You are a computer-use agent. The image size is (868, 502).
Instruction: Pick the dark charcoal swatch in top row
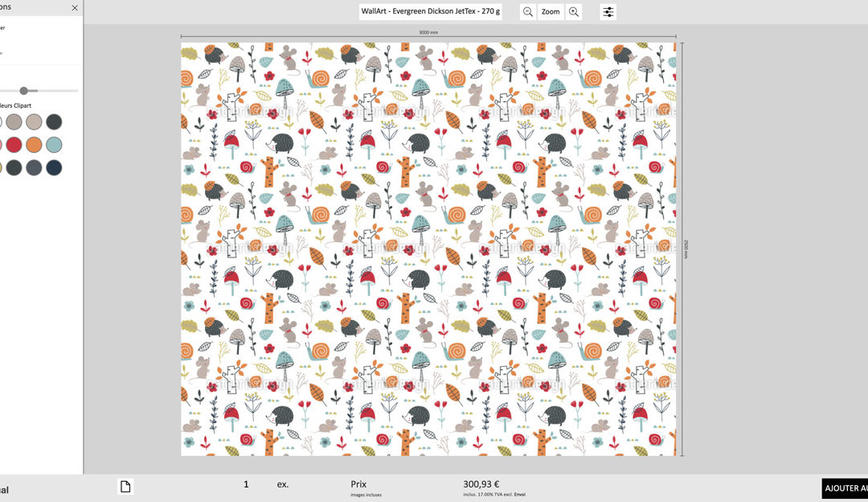(54, 122)
